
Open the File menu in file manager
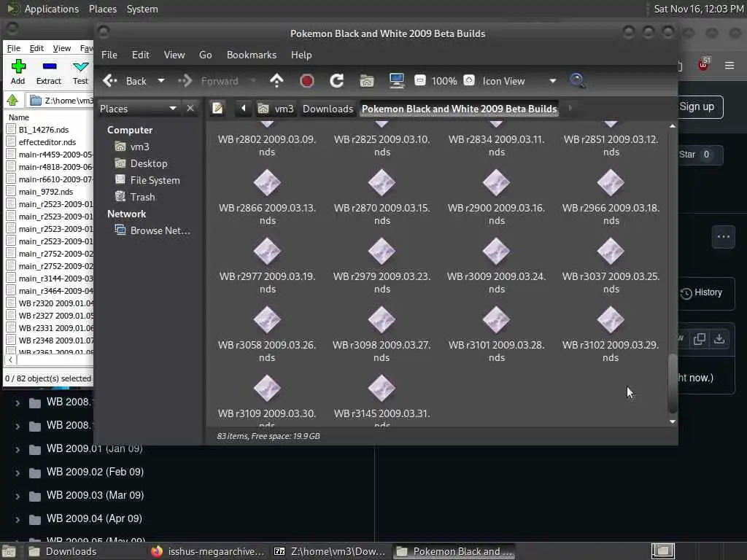coord(109,55)
